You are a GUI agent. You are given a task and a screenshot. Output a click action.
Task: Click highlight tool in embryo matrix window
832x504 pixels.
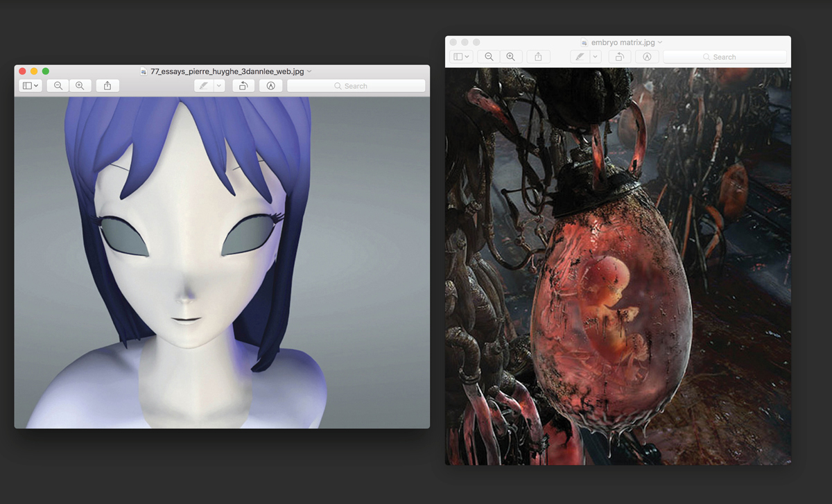tap(580, 57)
